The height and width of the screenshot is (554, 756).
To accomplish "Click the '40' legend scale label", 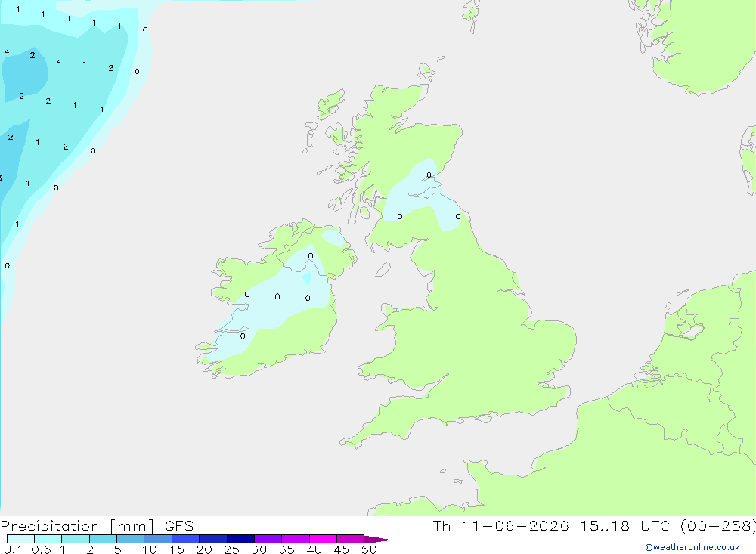I will [314, 549].
